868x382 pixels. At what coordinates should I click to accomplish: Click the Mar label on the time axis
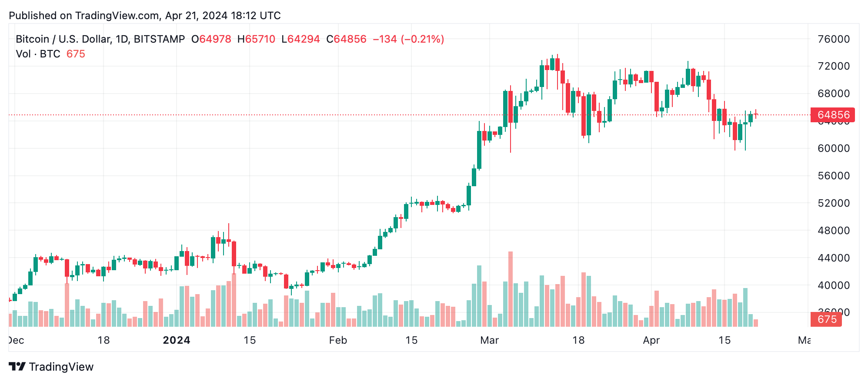point(489,340)
